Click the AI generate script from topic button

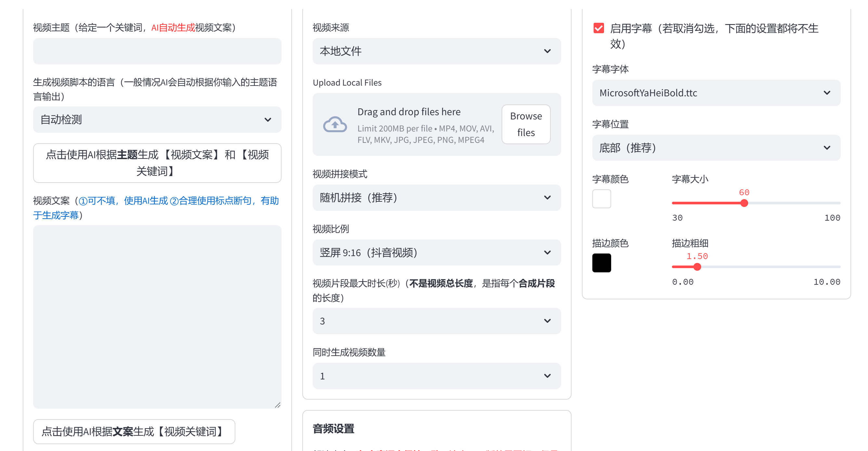tap(157, 163)
